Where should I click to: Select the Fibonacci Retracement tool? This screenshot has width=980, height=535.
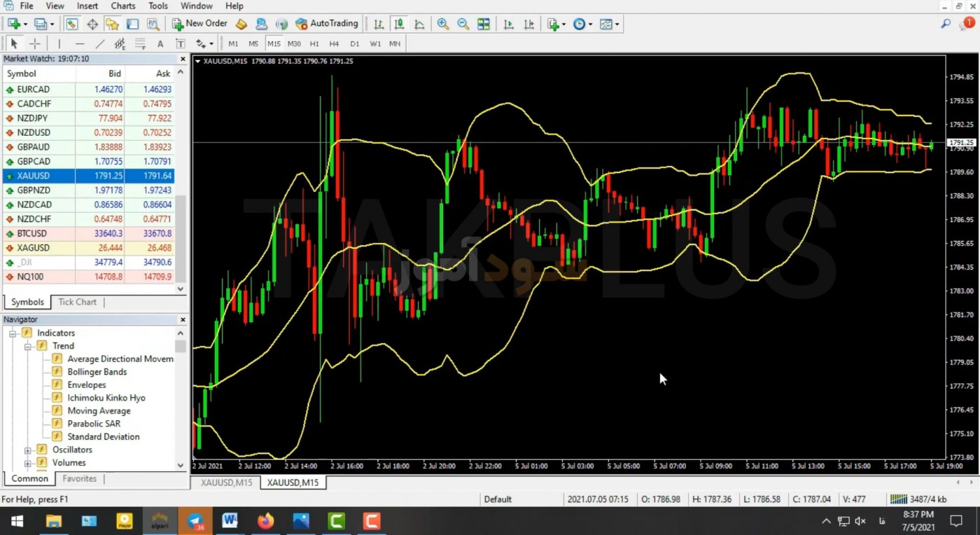(140, 43)
